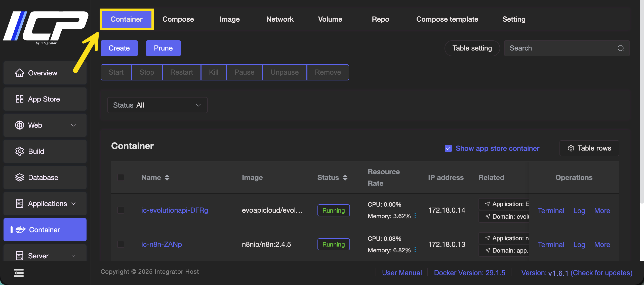Image resolution: width=644 pixels, height=285 pixels.
Task: Open the Network tab
Action: pos(280,19)
